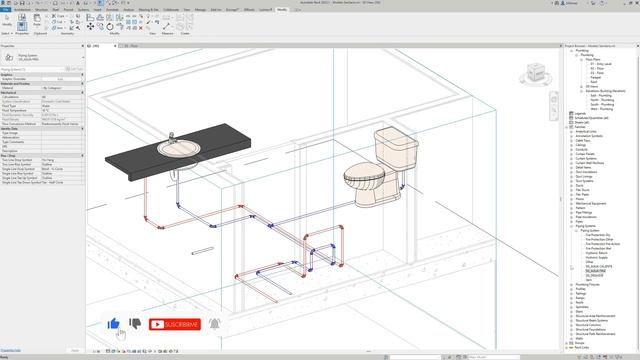Select the Measure tool
Image resolution: width=640 pixels, height=360 pixels.
(166, 27)
